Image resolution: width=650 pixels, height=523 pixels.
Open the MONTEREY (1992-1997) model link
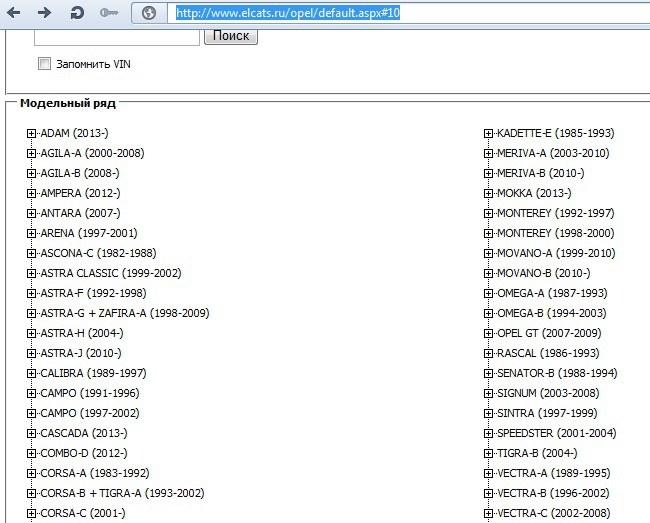click(555, 213)
